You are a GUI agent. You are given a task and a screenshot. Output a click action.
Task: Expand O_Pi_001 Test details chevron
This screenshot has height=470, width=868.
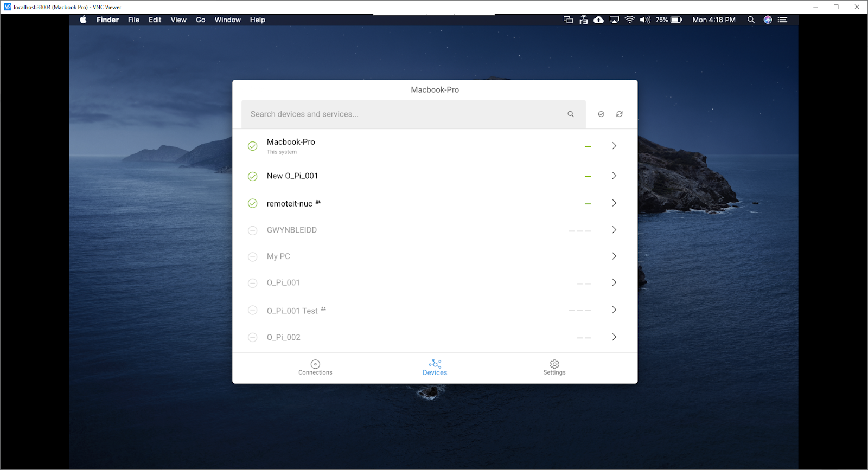pyautogui.click(x=614, y=310)
